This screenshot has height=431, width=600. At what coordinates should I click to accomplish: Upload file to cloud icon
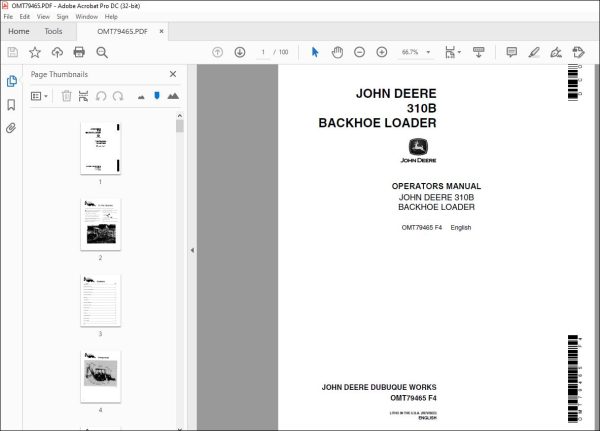[x=57, y=52]
